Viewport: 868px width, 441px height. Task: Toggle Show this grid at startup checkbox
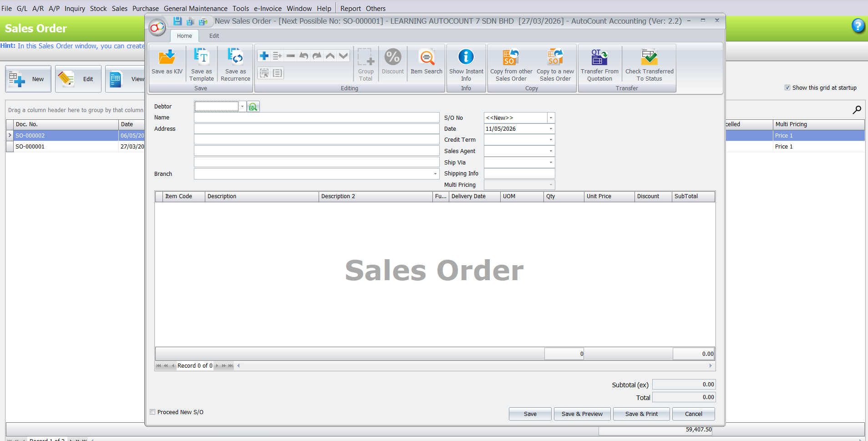[787, 87]
